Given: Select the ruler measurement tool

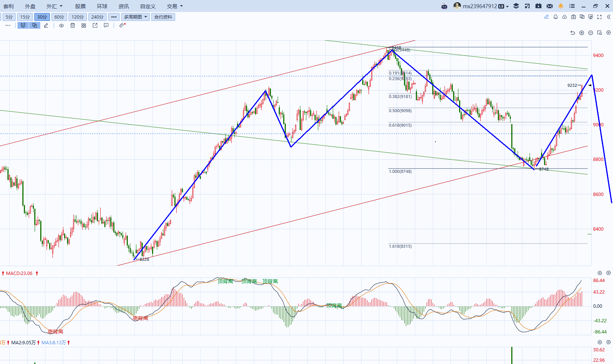Looking at the screenshot, I should (122, 25).
